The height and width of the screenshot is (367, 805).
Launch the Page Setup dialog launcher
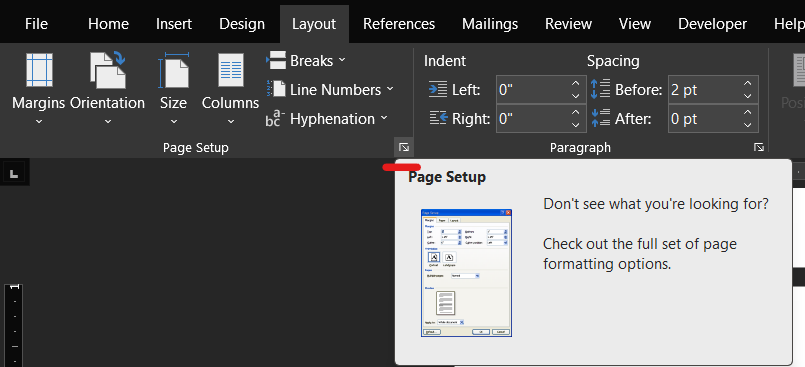[x=404, y=148]
